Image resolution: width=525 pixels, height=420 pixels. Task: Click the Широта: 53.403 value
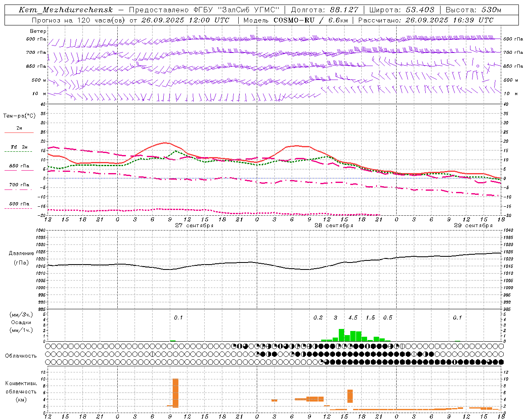pyautogui.click(x=402, y=10)
